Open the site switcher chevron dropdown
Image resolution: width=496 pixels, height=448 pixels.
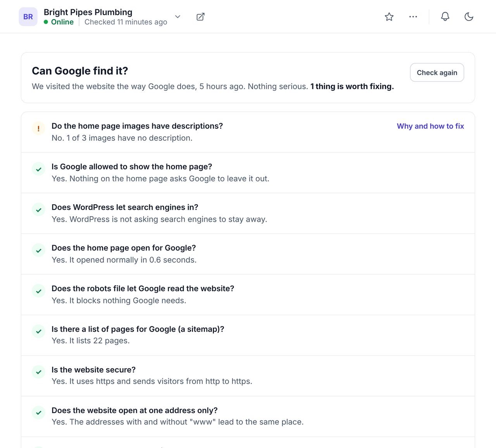pyautogui.click(x=177, y=17)
